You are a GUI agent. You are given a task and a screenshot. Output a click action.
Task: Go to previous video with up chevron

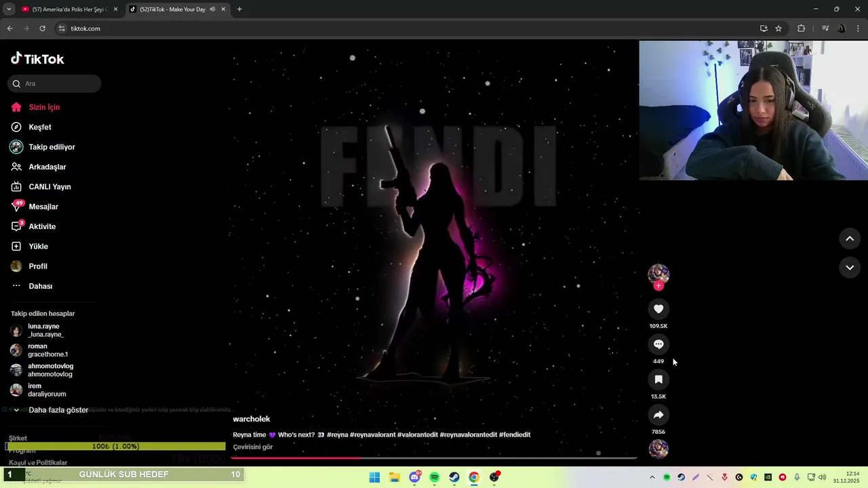[x=850, y=239]
